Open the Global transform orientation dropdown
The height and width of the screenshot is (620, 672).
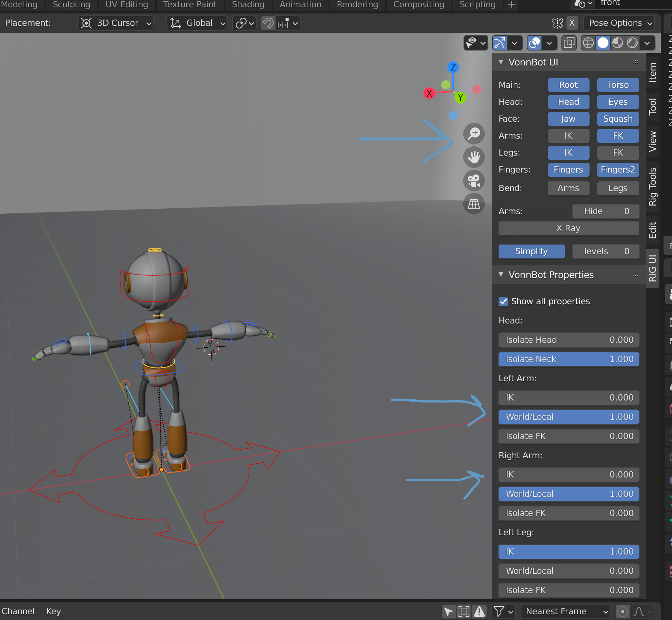197,23
